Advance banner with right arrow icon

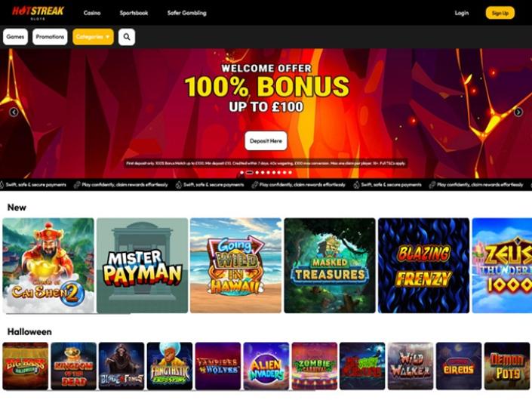[518, 112]
